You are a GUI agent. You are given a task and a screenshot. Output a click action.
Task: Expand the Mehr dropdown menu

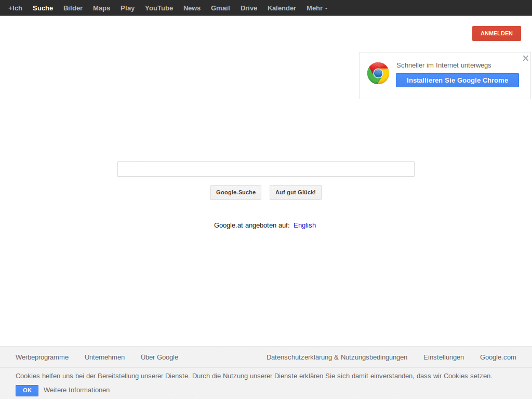(317, 8)
